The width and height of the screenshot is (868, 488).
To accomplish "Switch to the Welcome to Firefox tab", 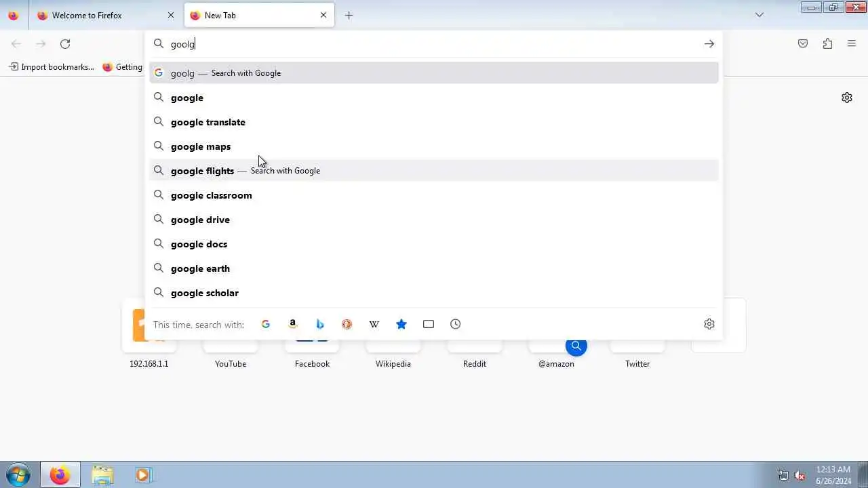I will (x=106, y=15).
